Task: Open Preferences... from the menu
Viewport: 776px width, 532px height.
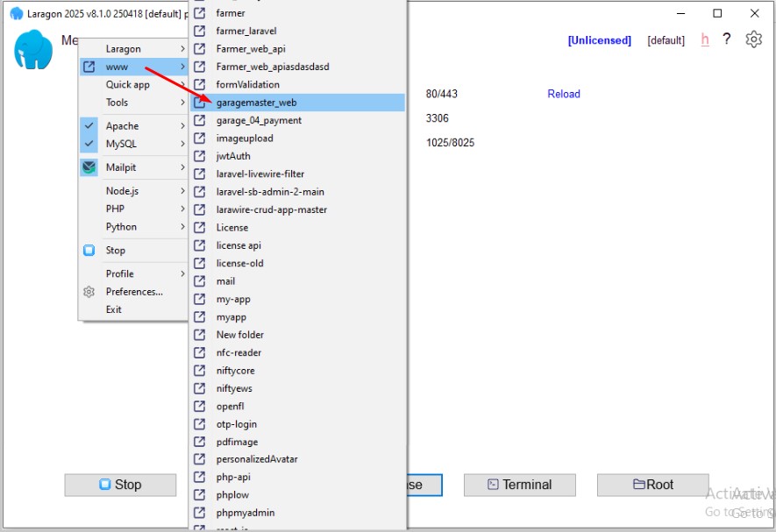Action: pyautogui.click(x=133, y=292)
